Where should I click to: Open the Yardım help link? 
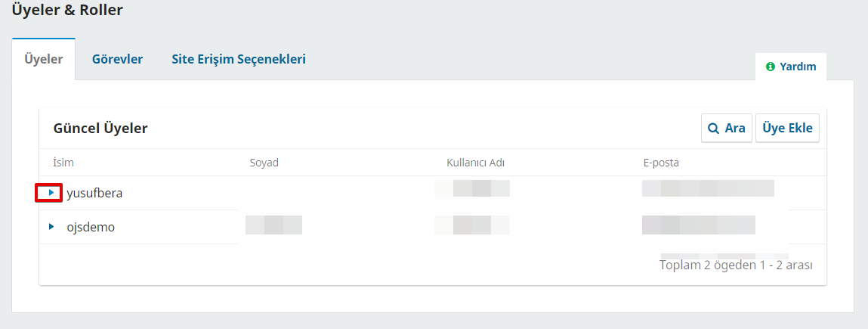coord(791,67)
